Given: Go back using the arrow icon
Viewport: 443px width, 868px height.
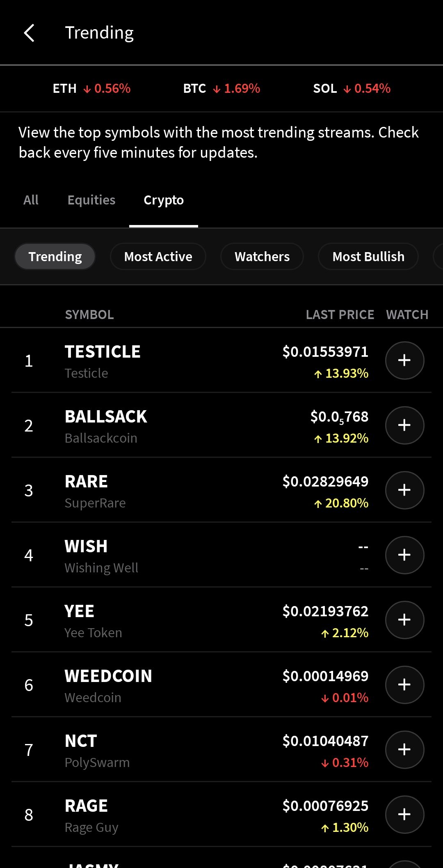Looking at the screenshot, I should [x=29, y=33].
